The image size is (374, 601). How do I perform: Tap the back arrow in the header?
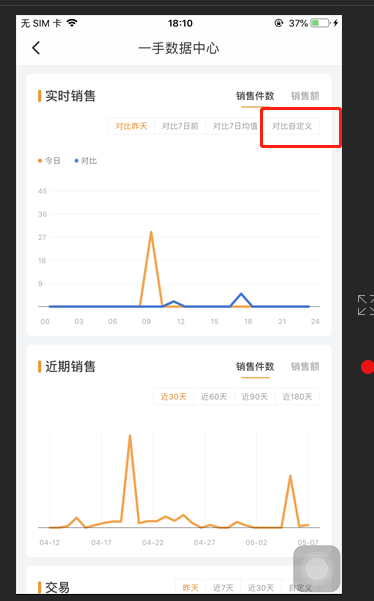36,48
